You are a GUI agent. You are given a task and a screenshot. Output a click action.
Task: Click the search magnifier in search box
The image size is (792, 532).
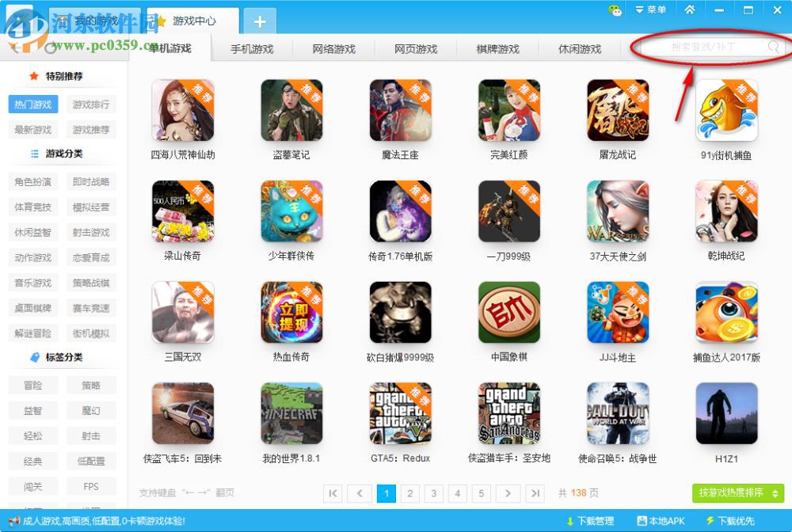click(773, 47)
